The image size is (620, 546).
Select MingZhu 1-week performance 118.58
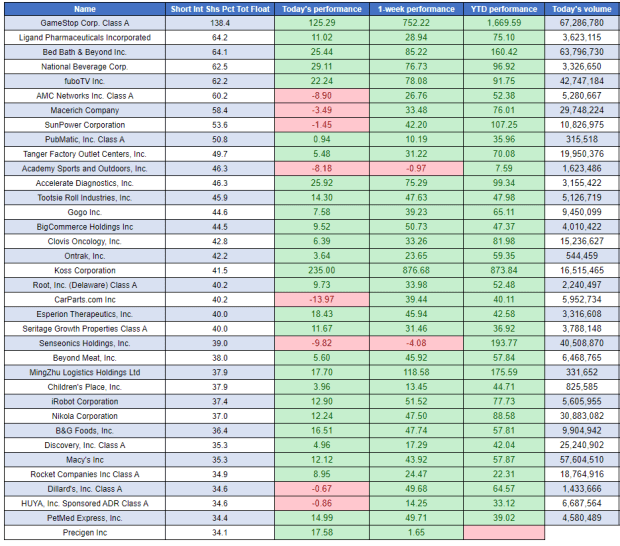click(x=416, y=372)
